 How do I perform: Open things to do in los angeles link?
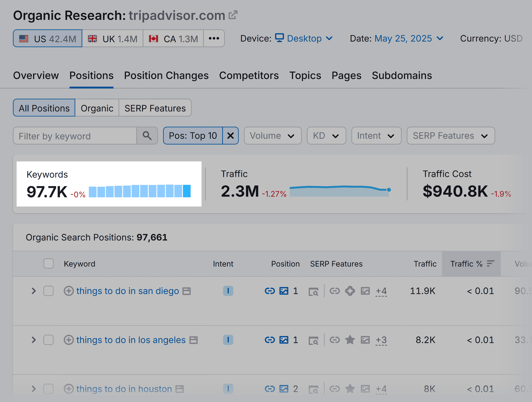(131, 340)
